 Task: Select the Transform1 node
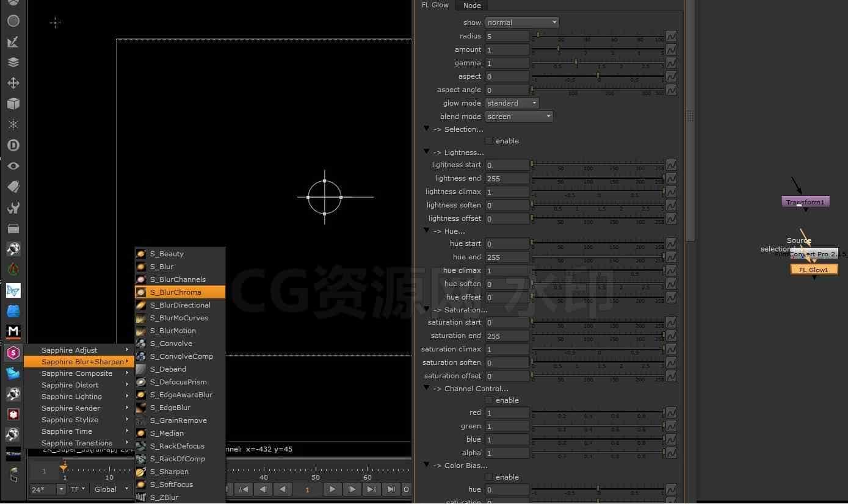pos(805,202)
